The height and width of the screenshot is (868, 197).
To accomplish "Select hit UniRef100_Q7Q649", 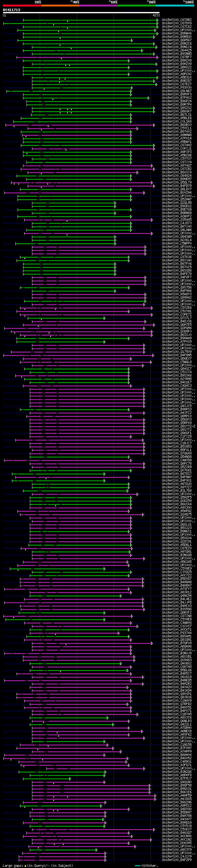I will pos(177,454).
